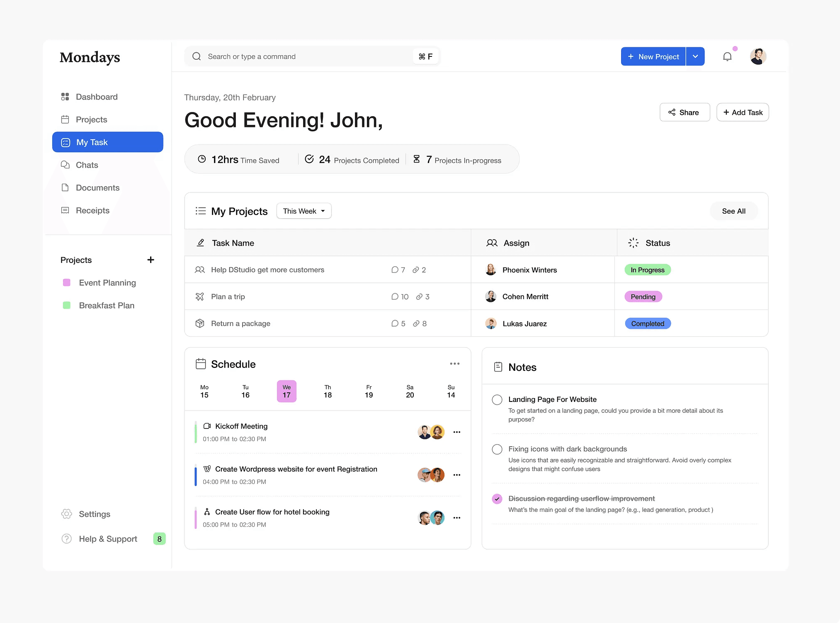
Task: Open the Settings page
Action: click(94, 514)
